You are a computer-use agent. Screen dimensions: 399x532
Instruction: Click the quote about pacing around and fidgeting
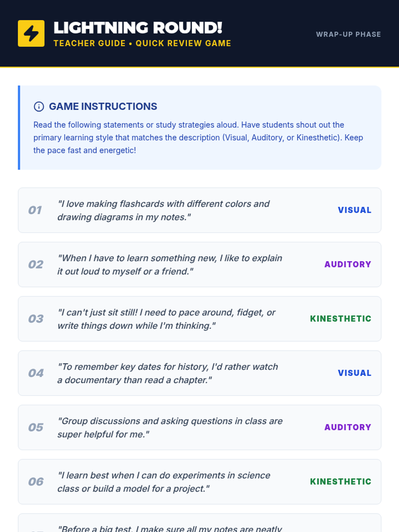tap(166, 319)
